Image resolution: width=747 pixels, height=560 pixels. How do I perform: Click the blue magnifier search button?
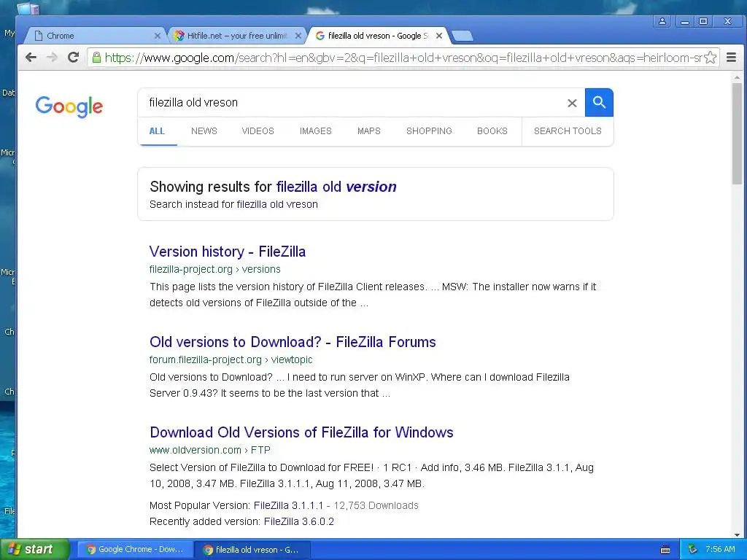click(x=600, y=102)
